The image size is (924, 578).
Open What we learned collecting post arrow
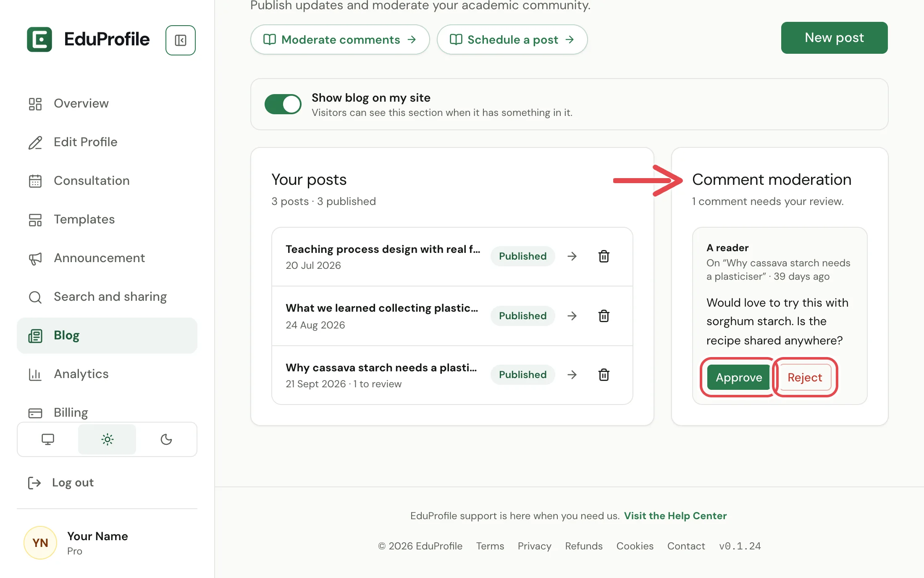pyautogui.click(x=572, y=316)
